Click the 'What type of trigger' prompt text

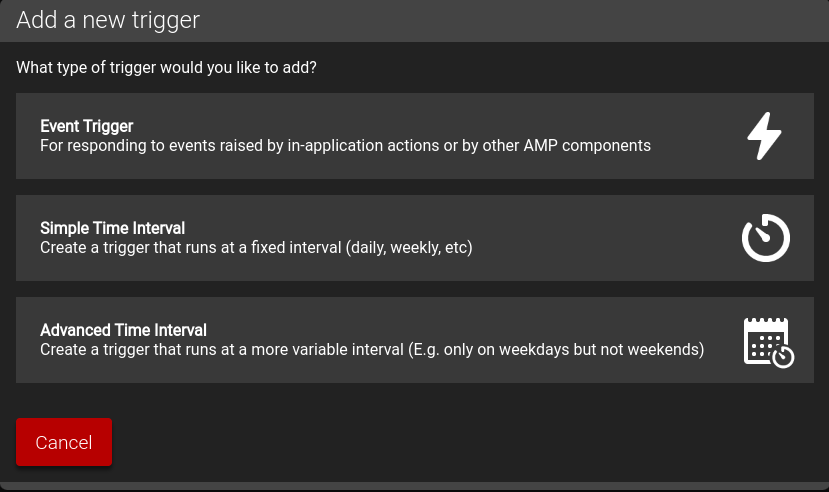click(166, 68)
